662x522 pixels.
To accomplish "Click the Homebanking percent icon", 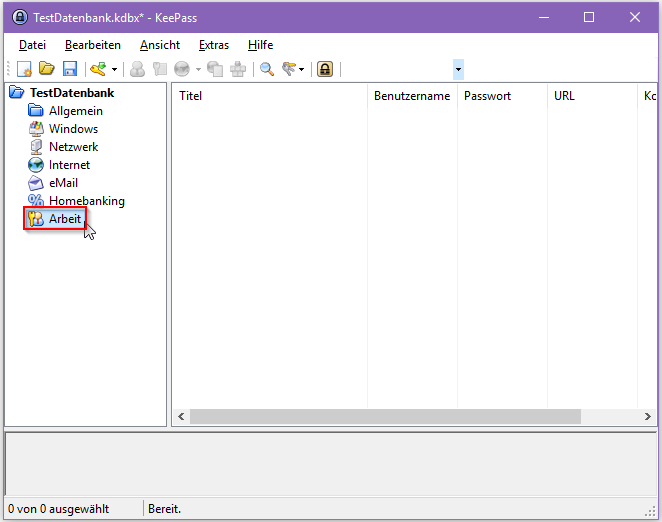I will [36, 201].
